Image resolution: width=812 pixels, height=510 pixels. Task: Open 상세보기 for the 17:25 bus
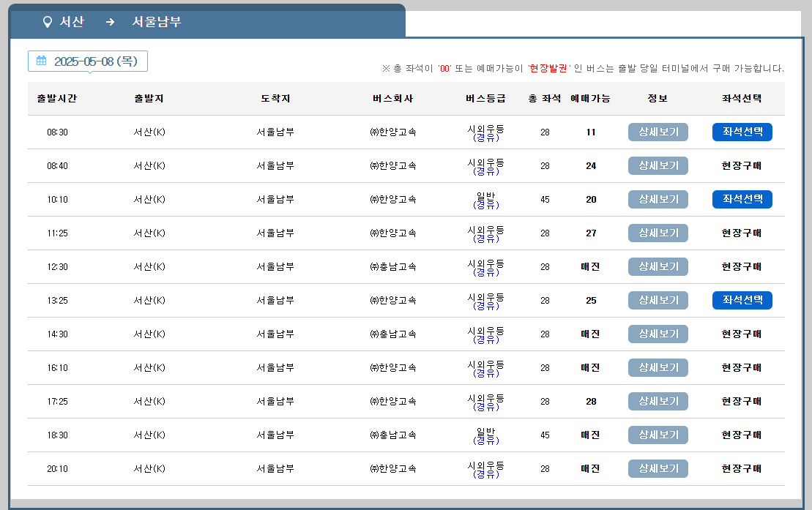(x=657, y=401)
